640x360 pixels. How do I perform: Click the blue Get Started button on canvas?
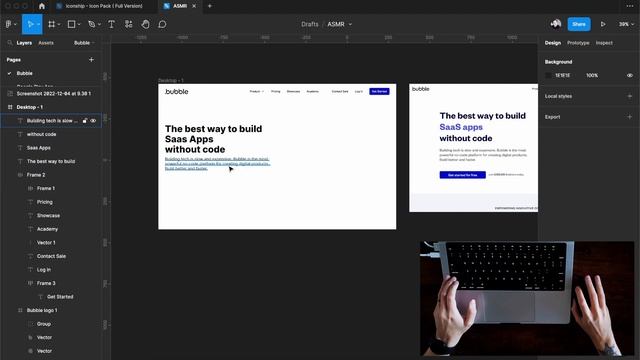click(x=379, y=91)
